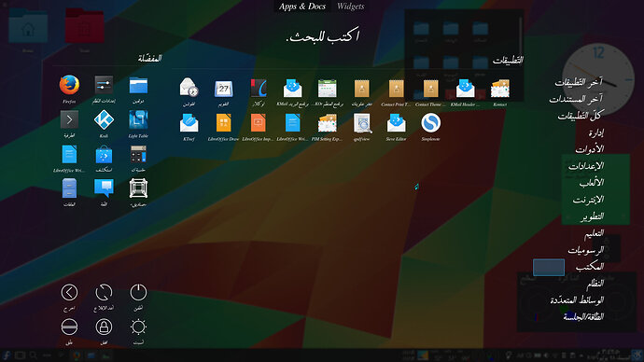
Task: Launch qpdfview PDF viewer
Action: [x=362, y=123]
